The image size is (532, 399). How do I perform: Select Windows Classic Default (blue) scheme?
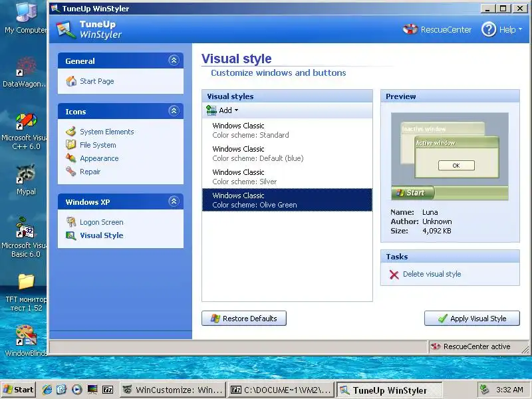pos(287,154)
